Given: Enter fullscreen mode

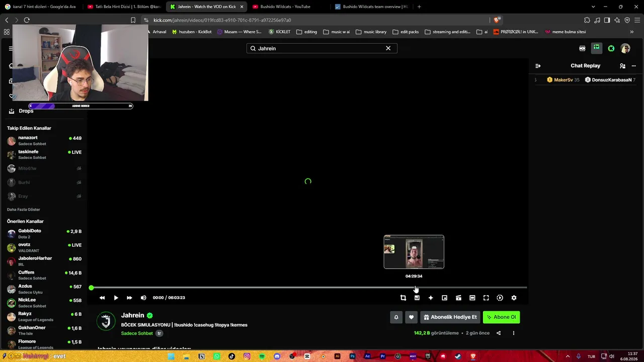Looking at the screenshot, I should click(486, 298).
